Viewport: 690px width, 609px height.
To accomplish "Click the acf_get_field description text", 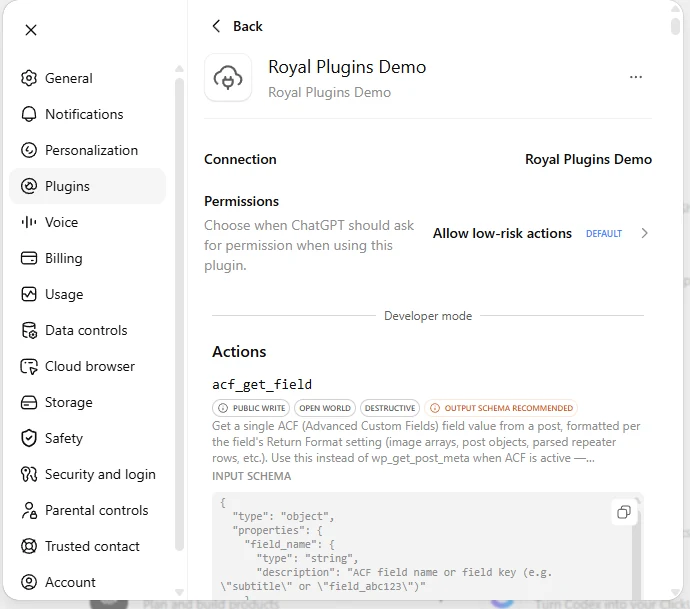I will point(426,442).
